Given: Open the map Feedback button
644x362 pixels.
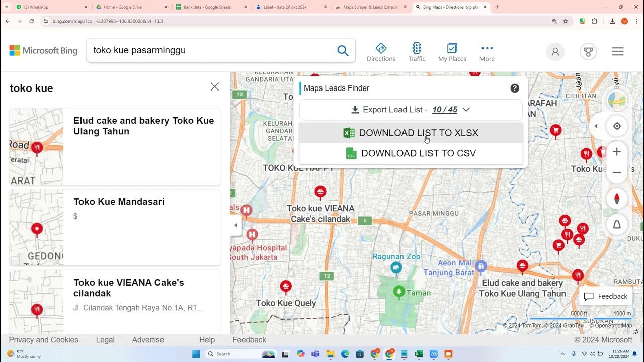Looking at the screenshot, I should (x=606, y=296).
